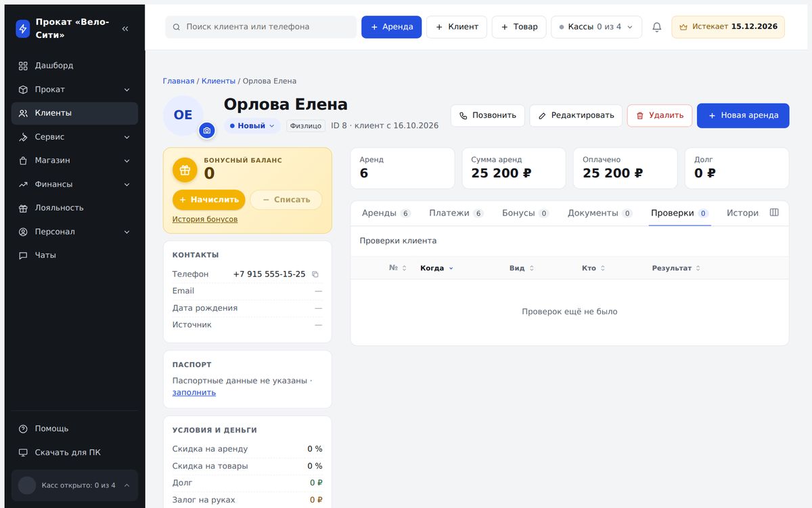The image size is (812, 508).
Task: Click Новая аренда button
Action: [x=743, y=115]
